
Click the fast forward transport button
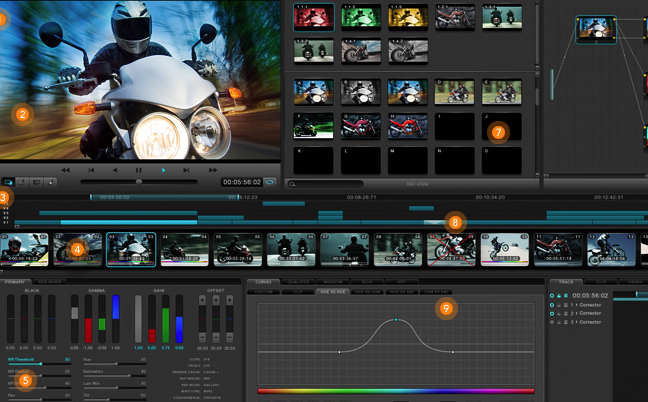click(x=213, y=170)
